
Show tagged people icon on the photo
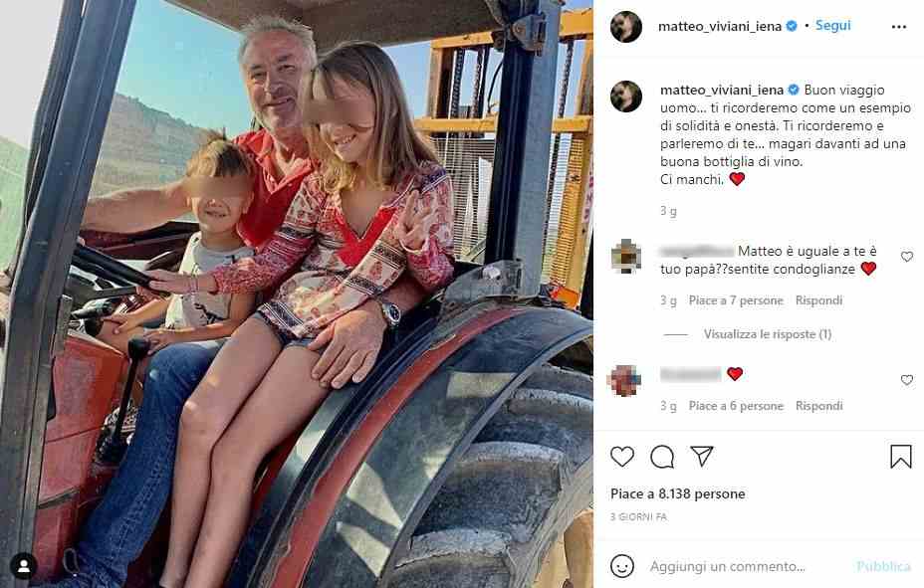point(24,566)
